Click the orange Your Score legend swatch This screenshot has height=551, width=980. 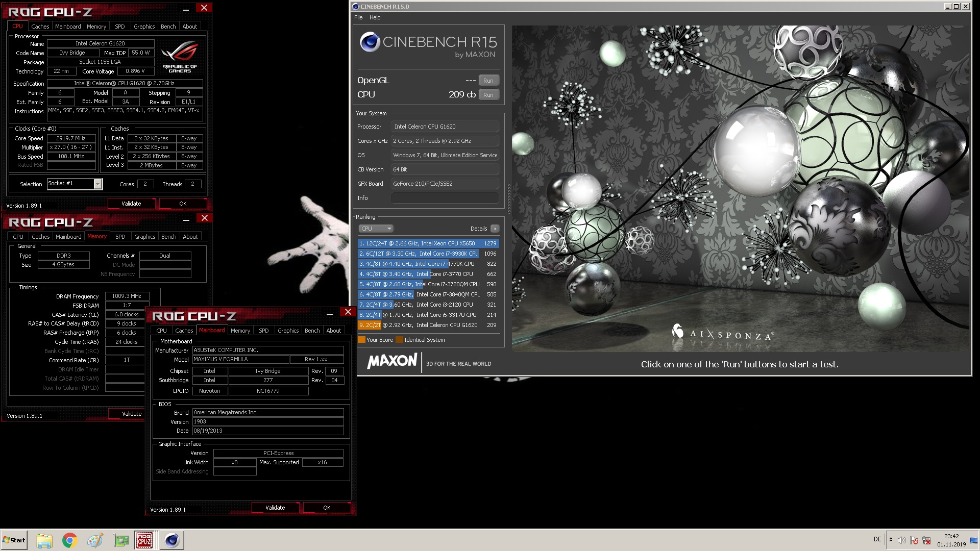point(361,340)
